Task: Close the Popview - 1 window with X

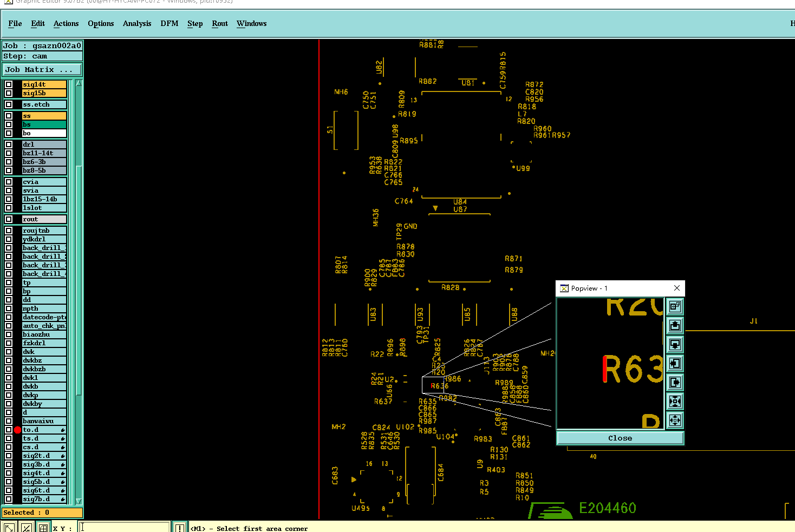Action: tap(677, 288)
